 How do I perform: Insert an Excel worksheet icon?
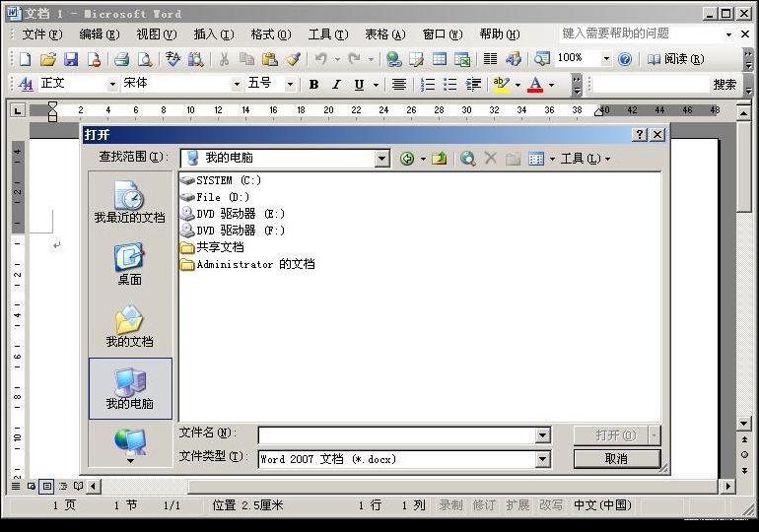462,59
